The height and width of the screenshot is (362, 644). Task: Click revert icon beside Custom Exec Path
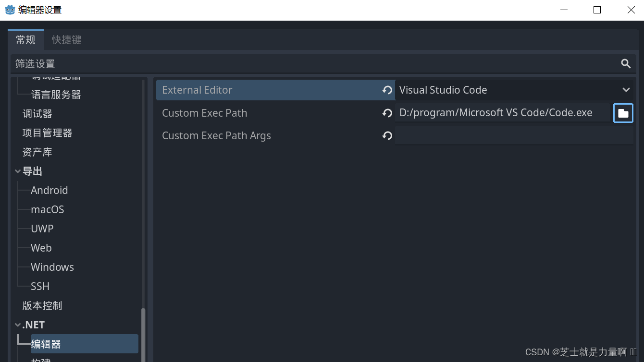387,113
